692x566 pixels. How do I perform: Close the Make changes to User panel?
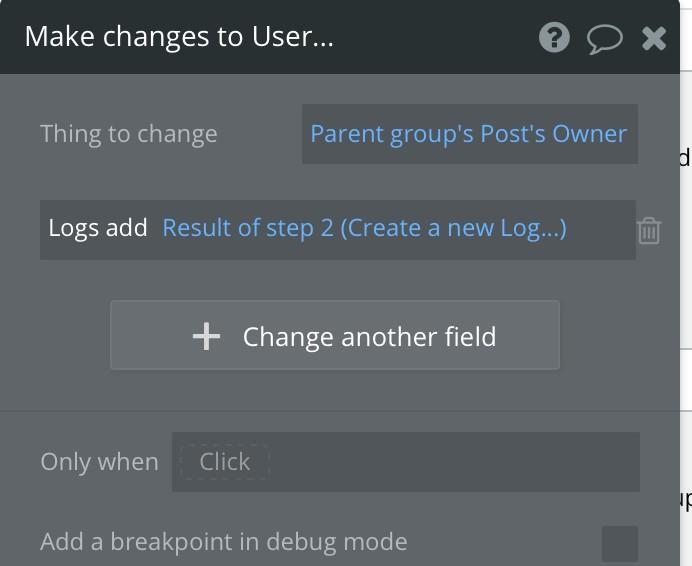tap(654, 38)
